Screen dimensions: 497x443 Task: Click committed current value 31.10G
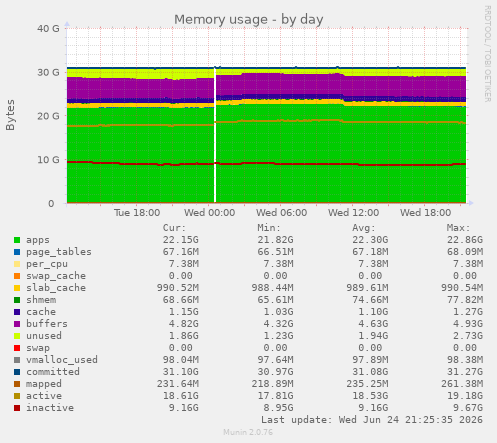pyautogui.click(x=181, y=372)
